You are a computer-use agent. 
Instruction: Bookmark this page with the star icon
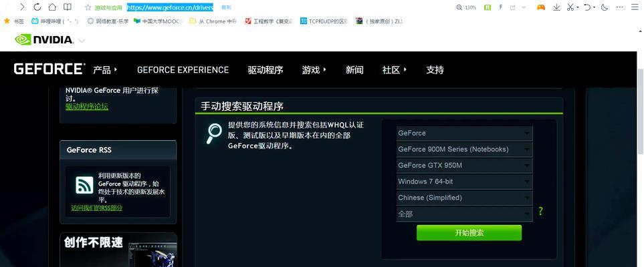(x=88, y=7)
